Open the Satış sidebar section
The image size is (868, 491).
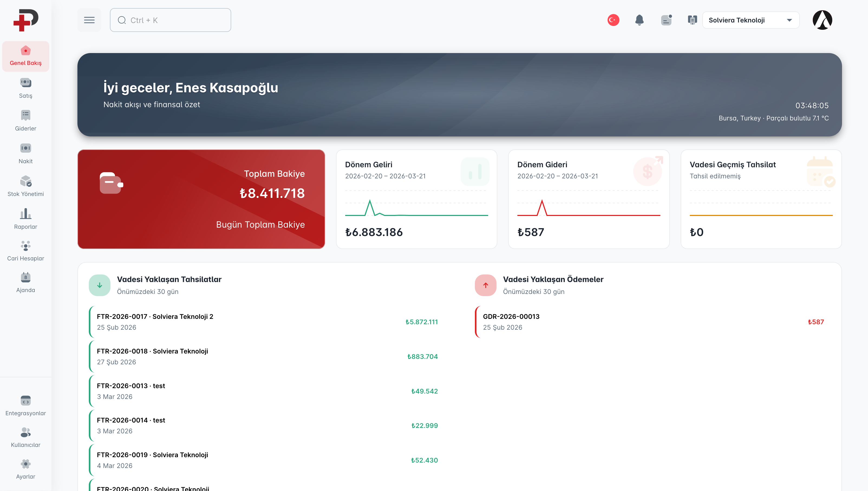pyautogui.click(x=26, y=88)
